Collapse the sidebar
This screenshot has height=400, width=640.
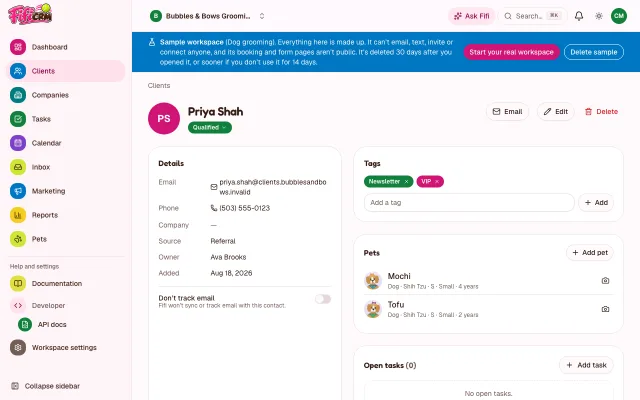tap(45, 386)
